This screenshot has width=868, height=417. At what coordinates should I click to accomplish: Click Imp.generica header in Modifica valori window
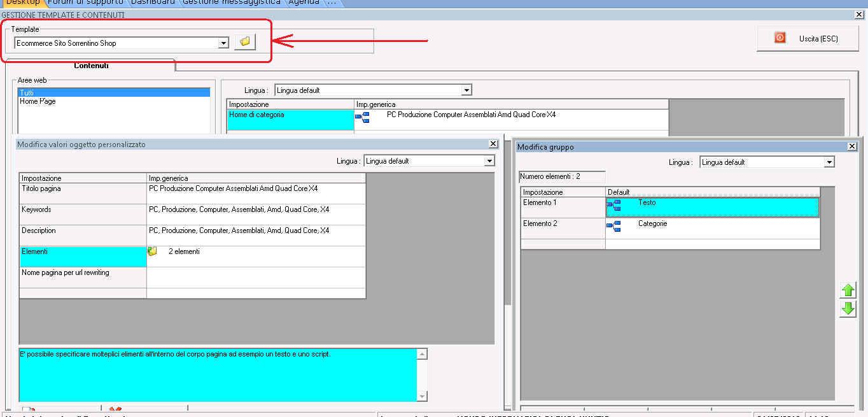point(256,178)
